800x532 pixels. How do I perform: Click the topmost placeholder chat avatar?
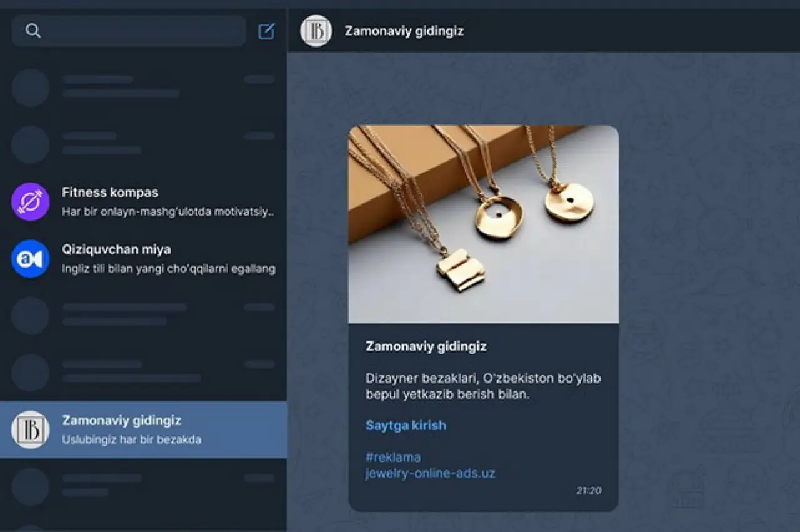[x=30, y=88]
